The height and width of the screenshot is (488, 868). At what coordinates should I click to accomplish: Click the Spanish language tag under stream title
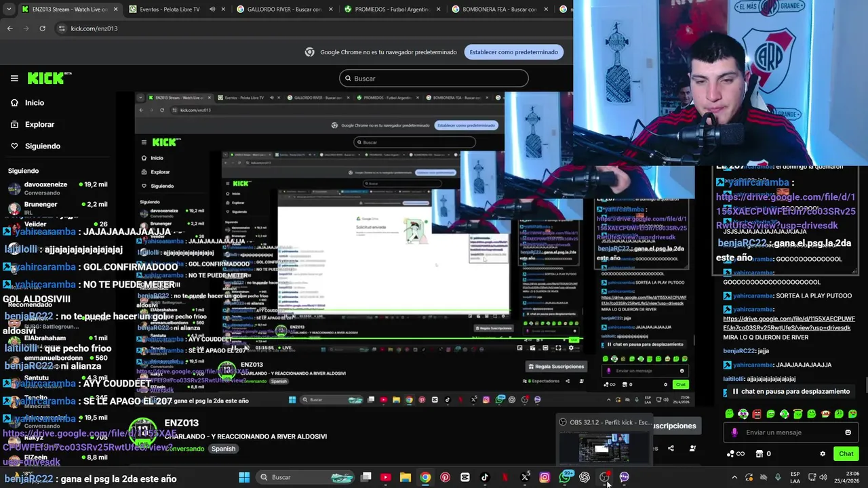(x=223, y=449)
